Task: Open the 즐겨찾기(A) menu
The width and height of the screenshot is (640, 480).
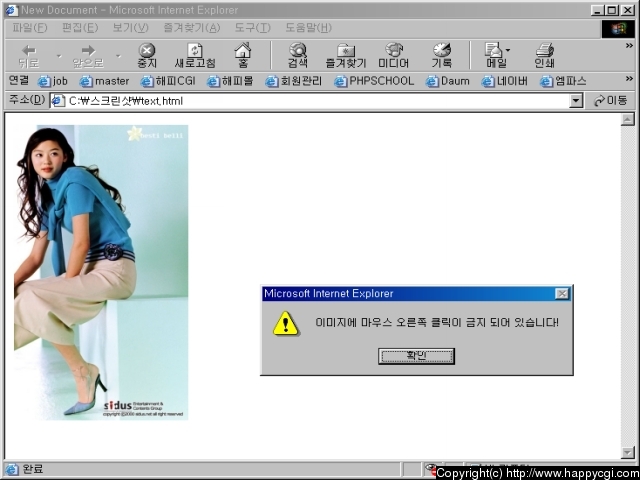Action: 191,28
